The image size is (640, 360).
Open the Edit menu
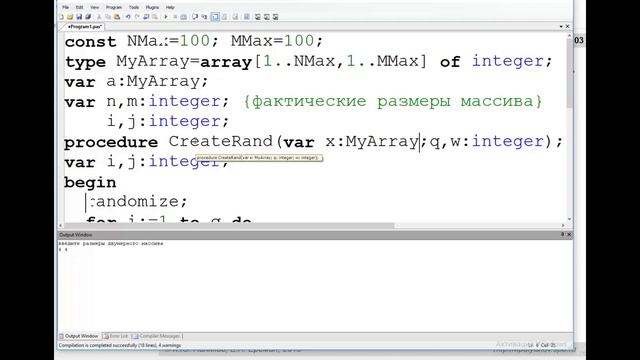pyautogui.click(x=80, y=7)
